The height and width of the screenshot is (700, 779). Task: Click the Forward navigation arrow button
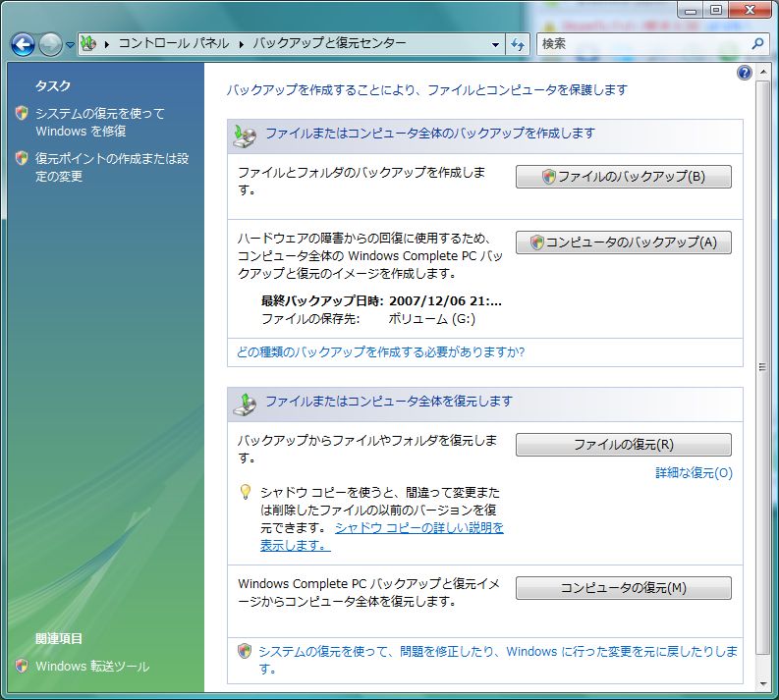point(50,45)
